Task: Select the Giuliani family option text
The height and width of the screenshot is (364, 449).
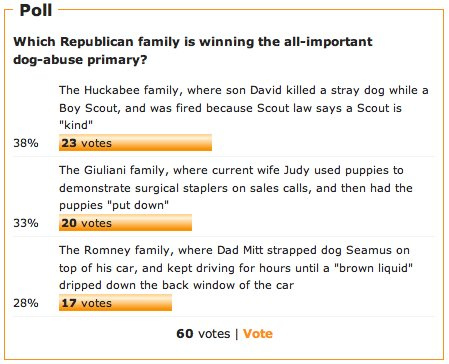Action: tap(236, 188)
